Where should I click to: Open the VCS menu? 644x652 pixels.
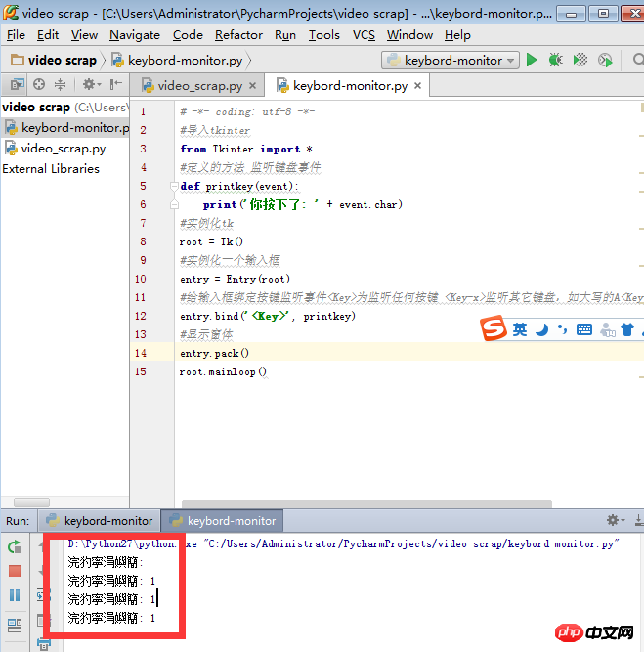tap(364, 34)
